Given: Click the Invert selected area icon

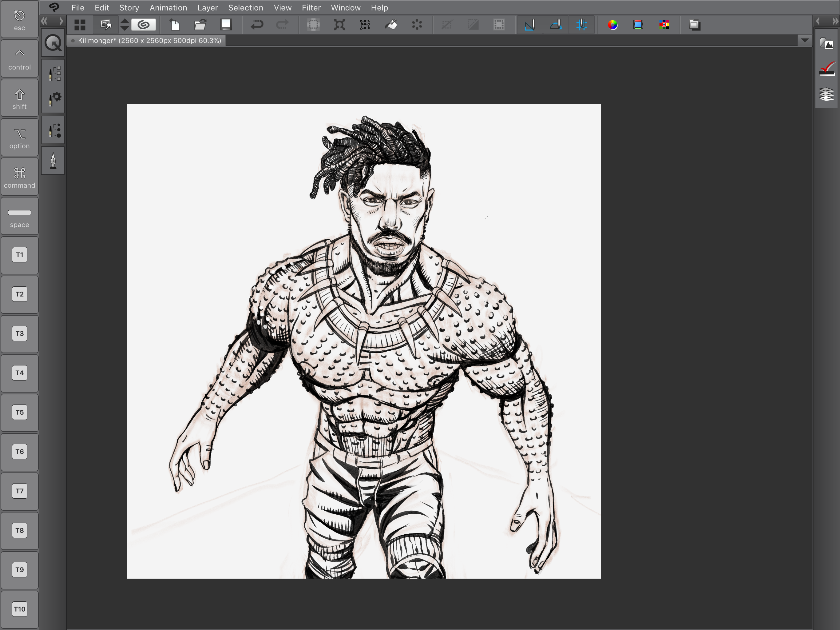Looking at the screenshot, I should point(473,25).
